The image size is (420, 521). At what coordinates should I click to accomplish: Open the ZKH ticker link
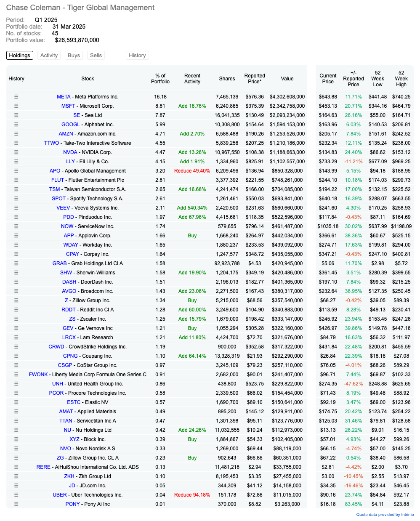tap(69, 476)
